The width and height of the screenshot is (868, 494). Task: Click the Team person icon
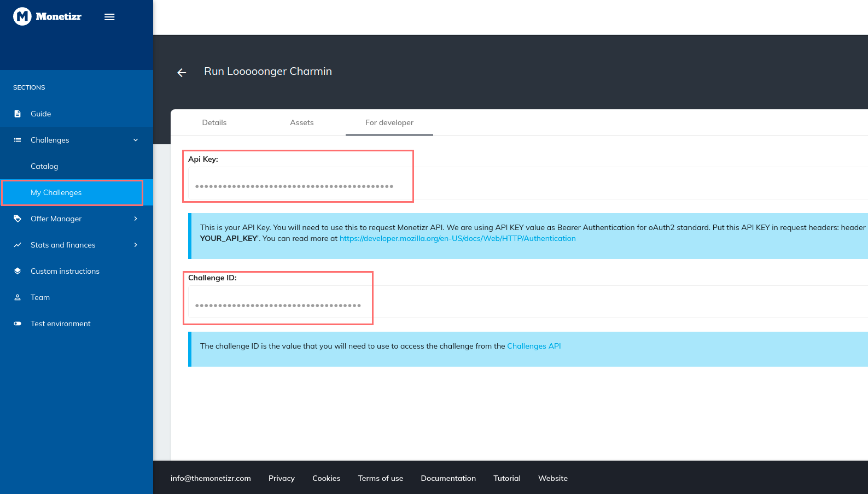18,297
